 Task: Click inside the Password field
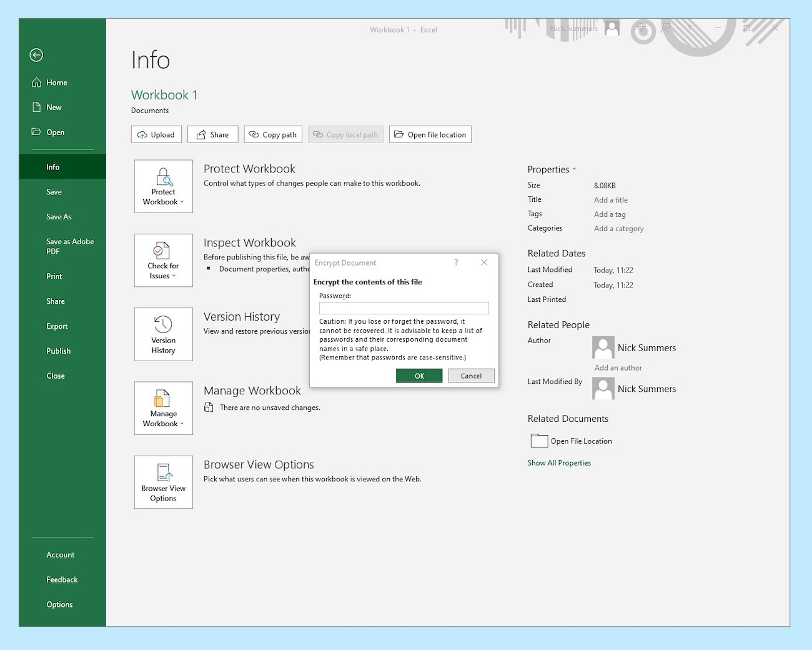[x=404, y=307]
